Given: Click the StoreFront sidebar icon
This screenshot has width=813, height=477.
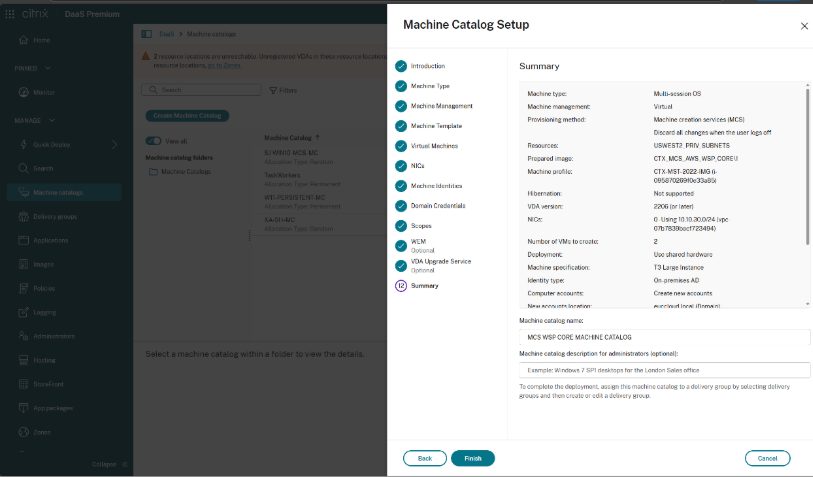Looking at the screenshot, I should (23, 384).
